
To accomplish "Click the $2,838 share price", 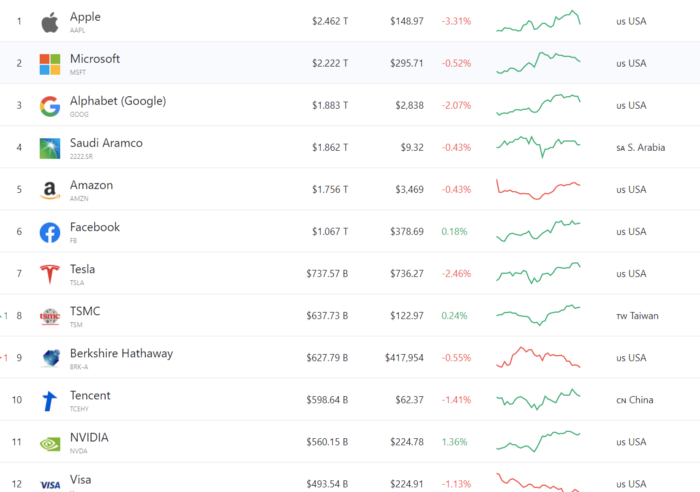I will (x=409, y=105).
